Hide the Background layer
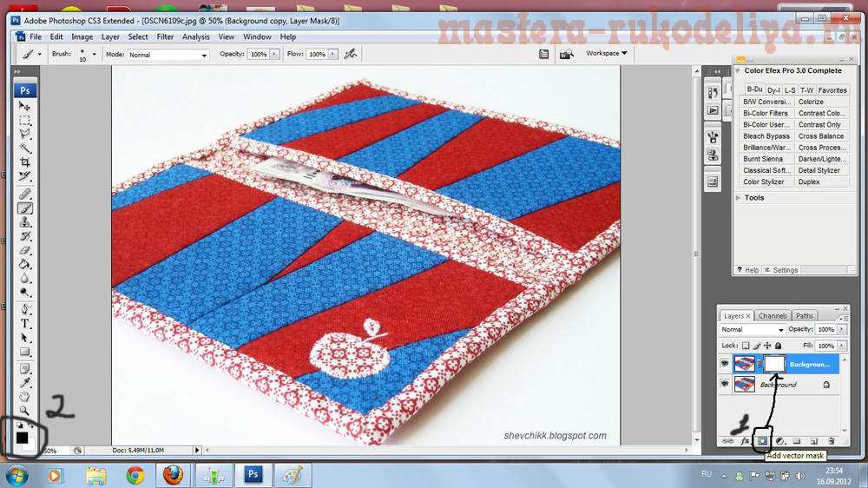The height and width of the screenshot is (488, 868). tap(725, 384)
